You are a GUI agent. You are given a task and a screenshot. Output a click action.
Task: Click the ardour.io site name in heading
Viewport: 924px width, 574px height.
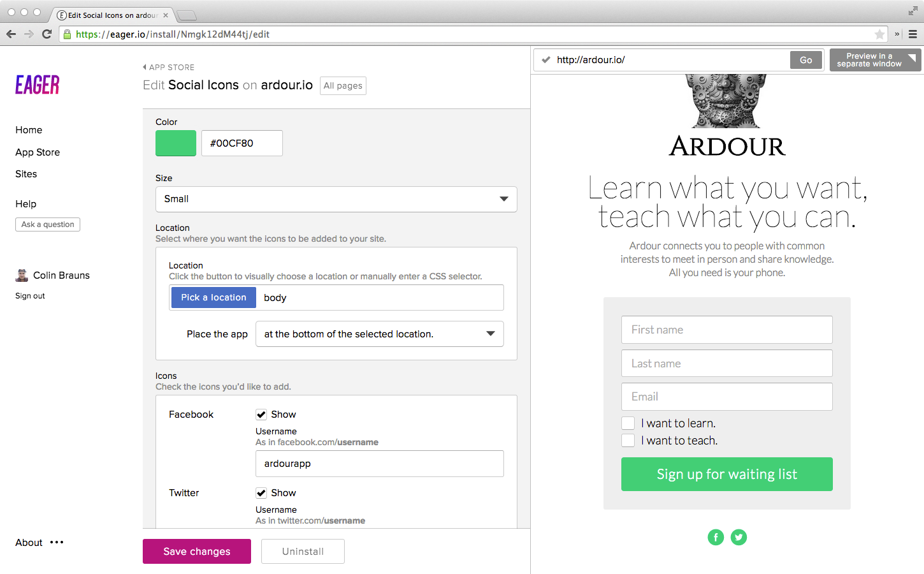pyautogui.click(x=287, y=85)
